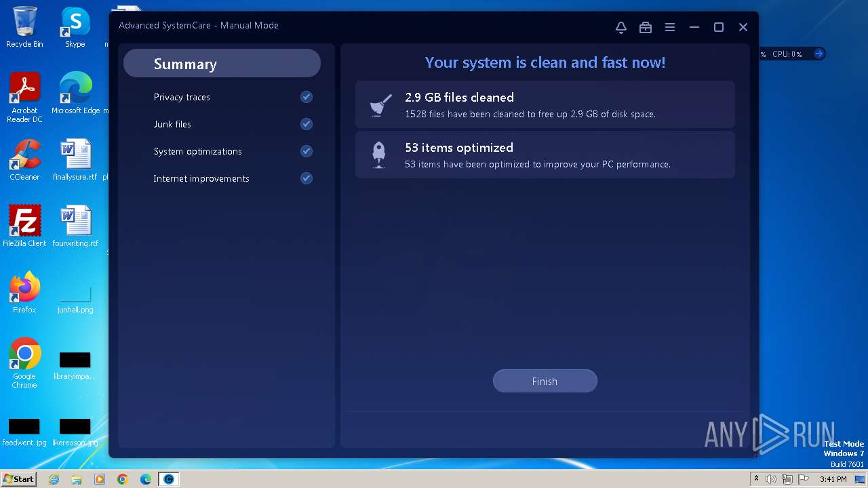Click the network tray icon
This screenshot has height=488, width=868.
(787, 479)
